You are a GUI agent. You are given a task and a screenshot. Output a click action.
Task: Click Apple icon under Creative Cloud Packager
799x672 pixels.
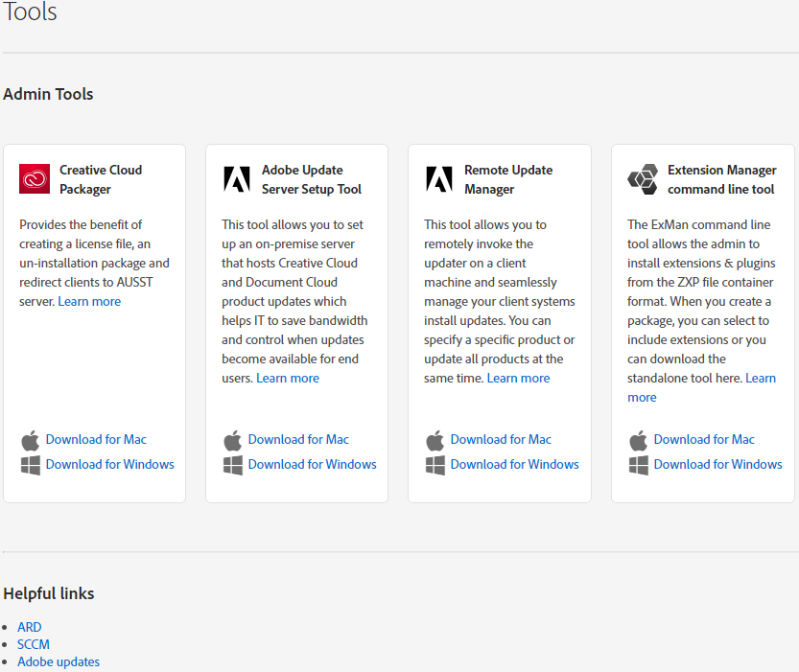tap(31, 440)
